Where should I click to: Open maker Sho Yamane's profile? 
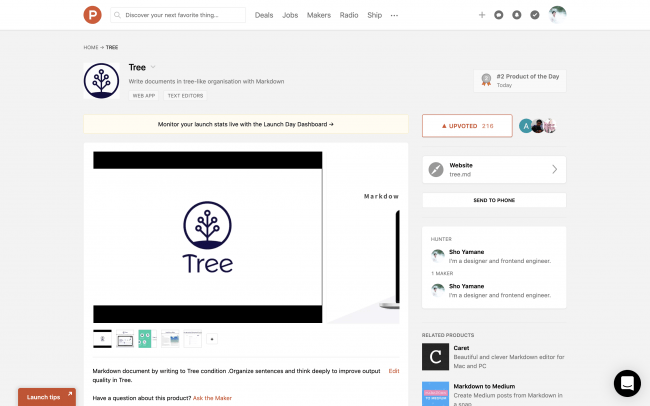466,286
